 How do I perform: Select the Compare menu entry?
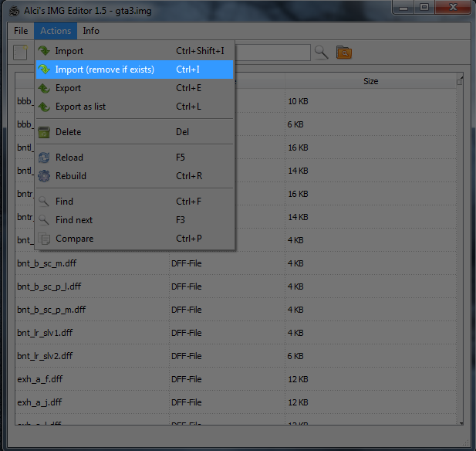pyautogui.click(x=134, y=239)
